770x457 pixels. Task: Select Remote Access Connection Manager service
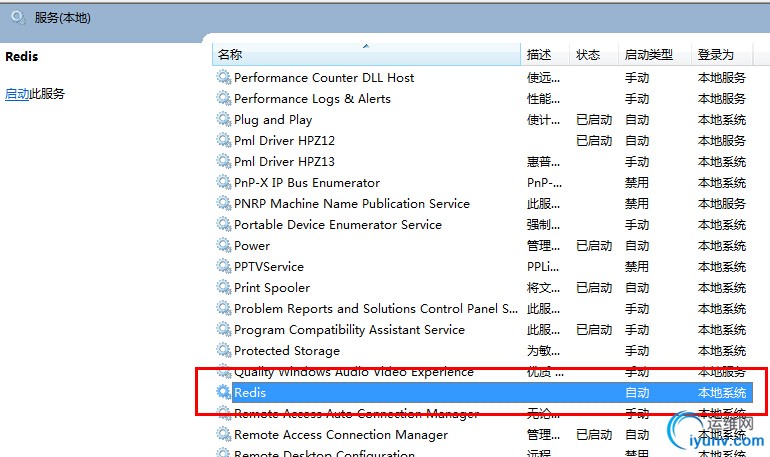click(484, 434)
